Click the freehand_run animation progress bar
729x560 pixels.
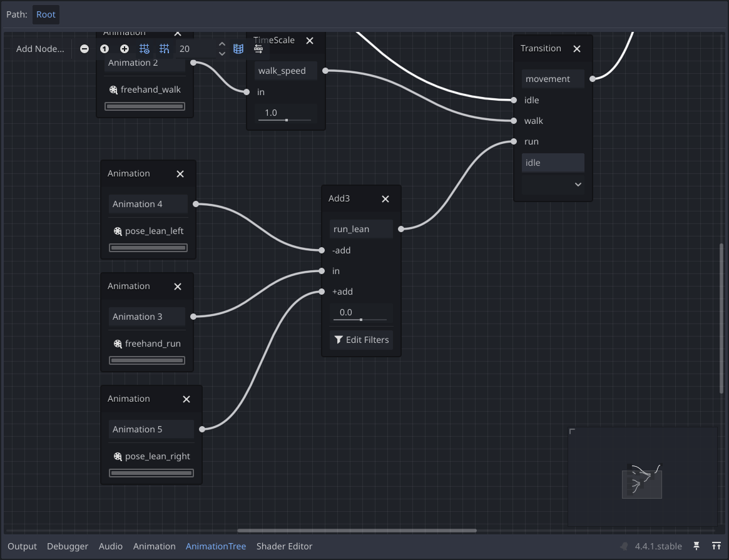(147, 360)
